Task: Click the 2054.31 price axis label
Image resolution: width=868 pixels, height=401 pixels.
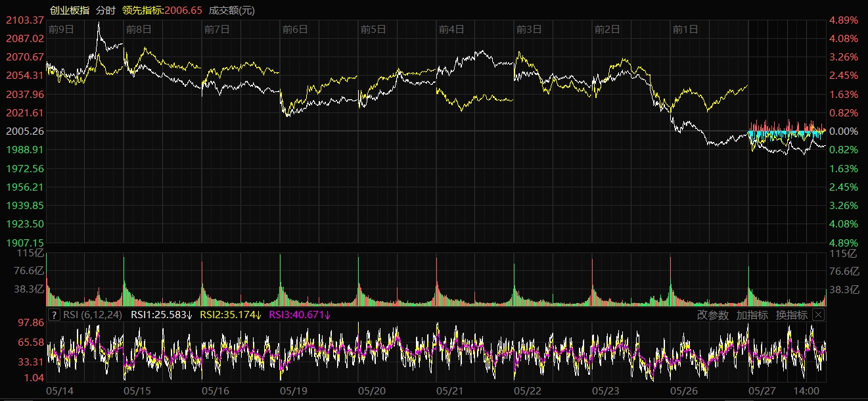Action: coord(24,76)
